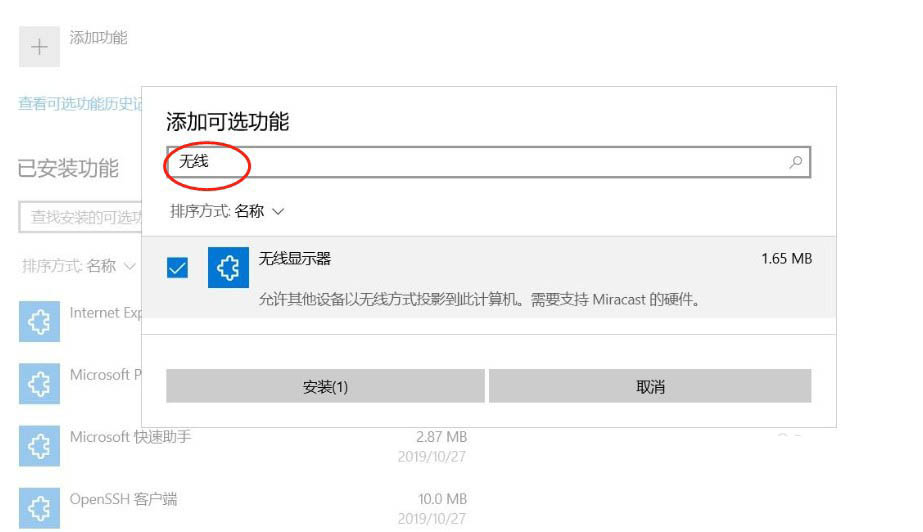Select the Internet Exp list entry text
The width and height of the screenshot is (923, 532).
tap(105, 313)
